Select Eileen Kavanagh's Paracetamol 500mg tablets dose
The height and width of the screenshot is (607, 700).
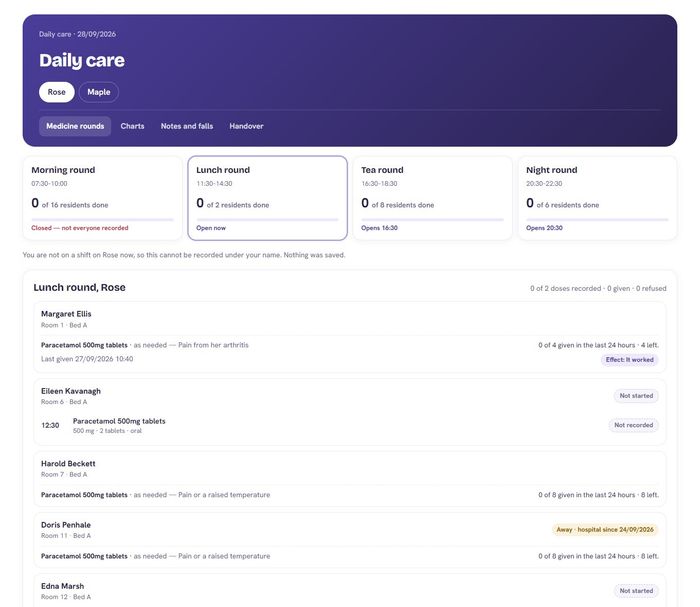click(350, 425)
